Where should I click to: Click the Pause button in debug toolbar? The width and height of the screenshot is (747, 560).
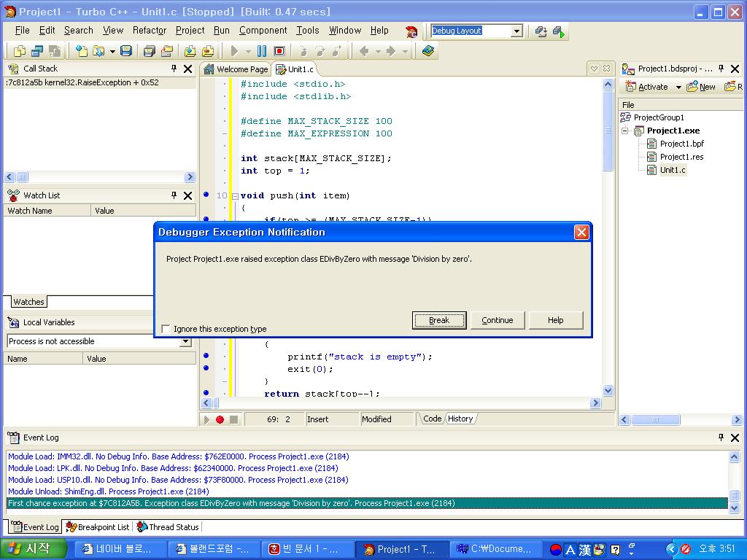click(x=261, y=51)
